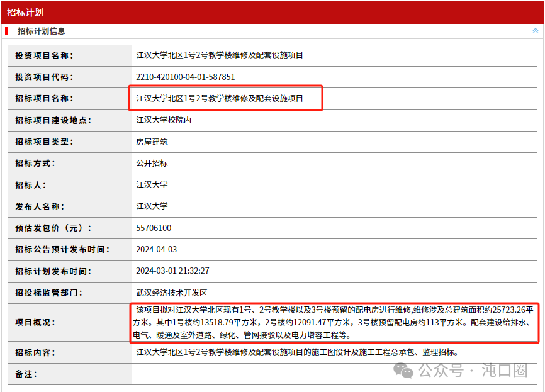Click the construction location 江汉大学校院内

pos(164,120)
